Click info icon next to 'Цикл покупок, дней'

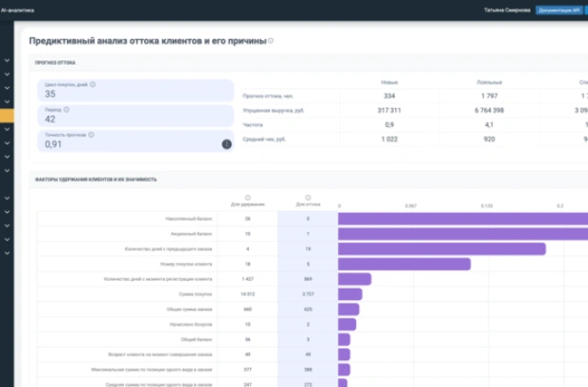coord(93,84)
